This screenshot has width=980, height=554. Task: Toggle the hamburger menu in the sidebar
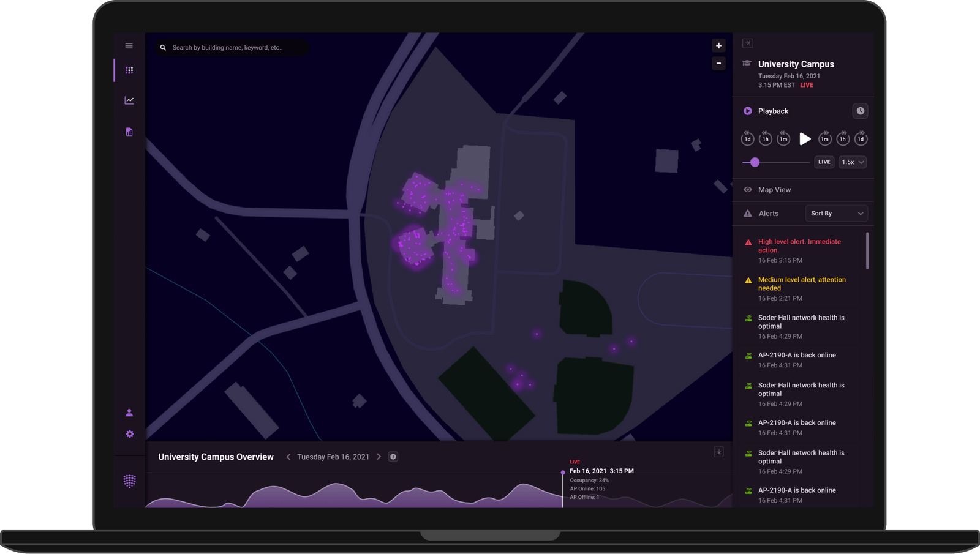(x=129, y=45)
